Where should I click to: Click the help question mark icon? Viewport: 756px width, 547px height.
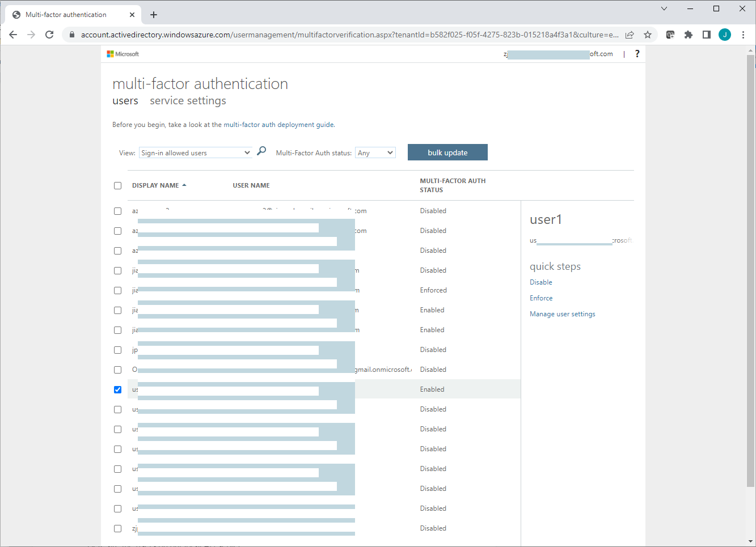click(x=637, y=54)
